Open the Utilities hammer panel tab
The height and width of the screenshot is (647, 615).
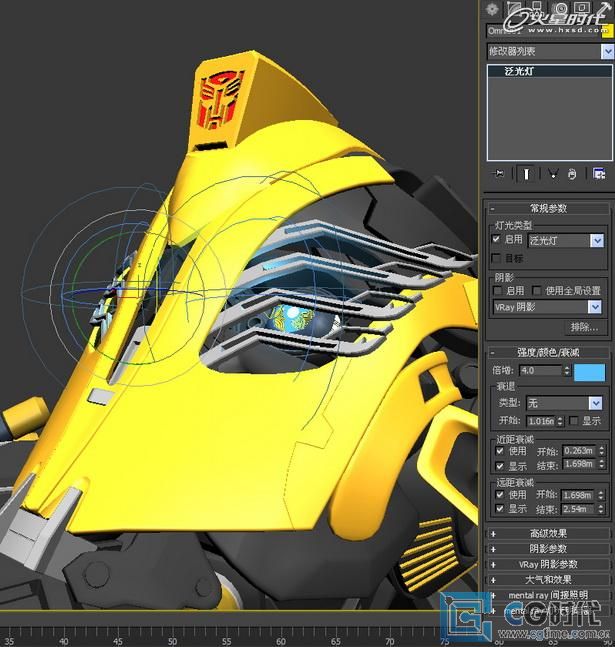coord(606,9)
